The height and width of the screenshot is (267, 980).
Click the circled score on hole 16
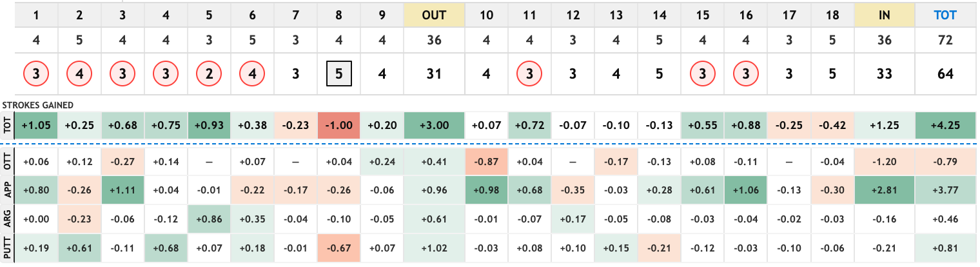coord(745,74)
